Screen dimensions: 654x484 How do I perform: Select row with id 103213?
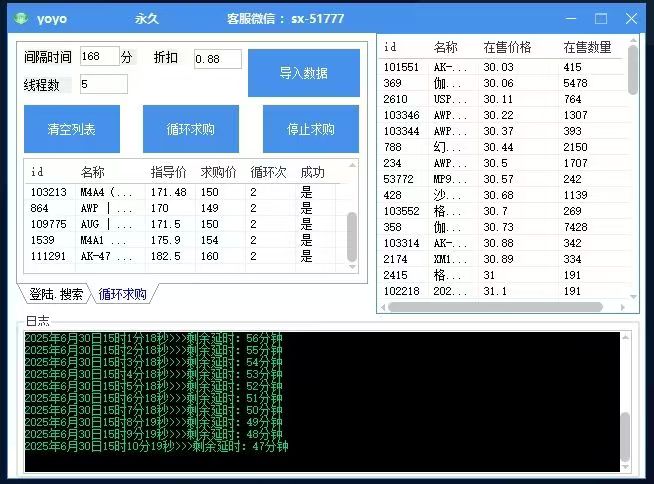[184, 192]
